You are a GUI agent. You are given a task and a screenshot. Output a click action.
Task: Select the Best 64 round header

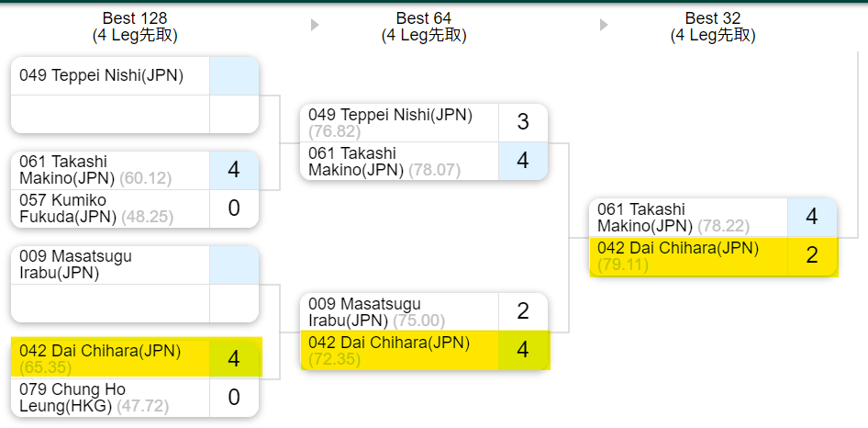[x=424, y=27]
